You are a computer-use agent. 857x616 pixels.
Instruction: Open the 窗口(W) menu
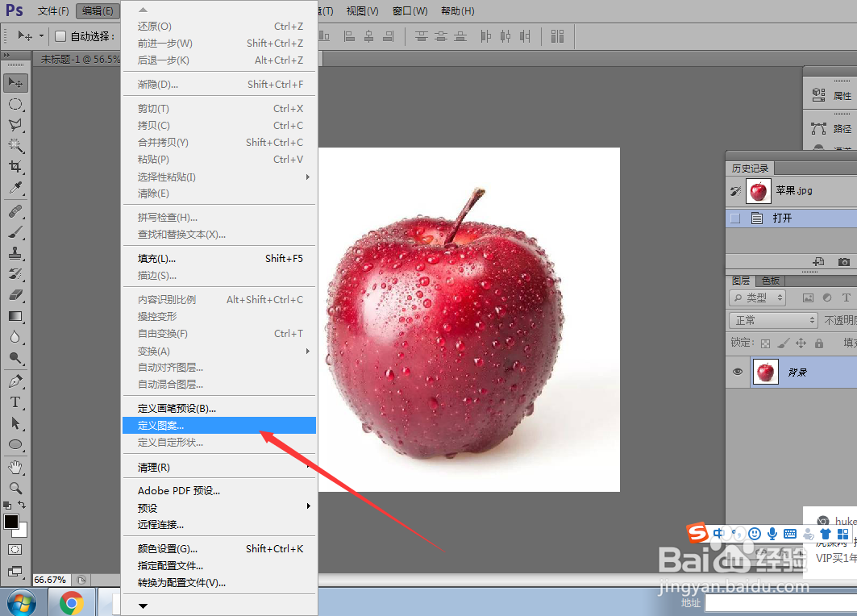click(410, 11)
